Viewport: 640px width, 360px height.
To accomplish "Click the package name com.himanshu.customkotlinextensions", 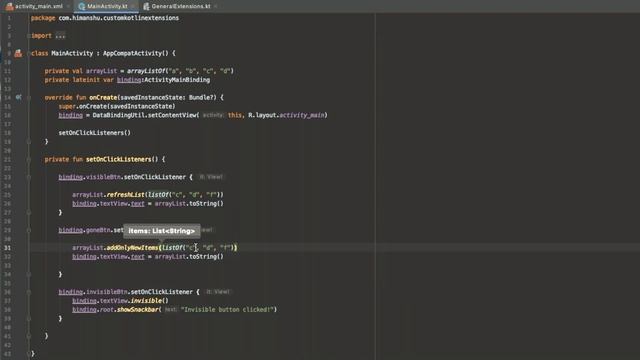I will (x=118, y=18).
